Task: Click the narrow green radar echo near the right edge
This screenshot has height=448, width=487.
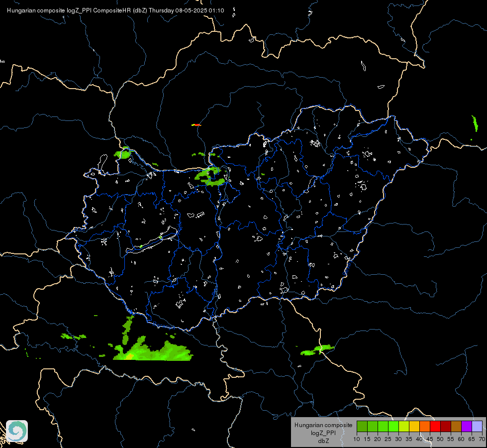Action: click(x=475, y=123)
